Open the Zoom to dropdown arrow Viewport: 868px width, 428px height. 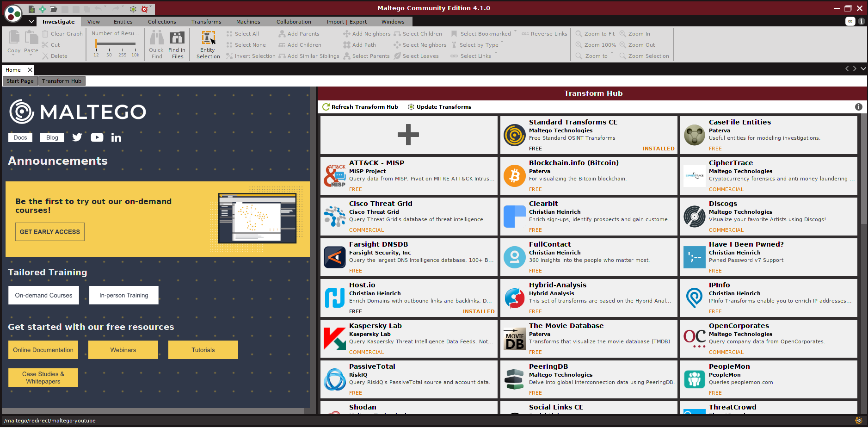(x=612, y=54)
